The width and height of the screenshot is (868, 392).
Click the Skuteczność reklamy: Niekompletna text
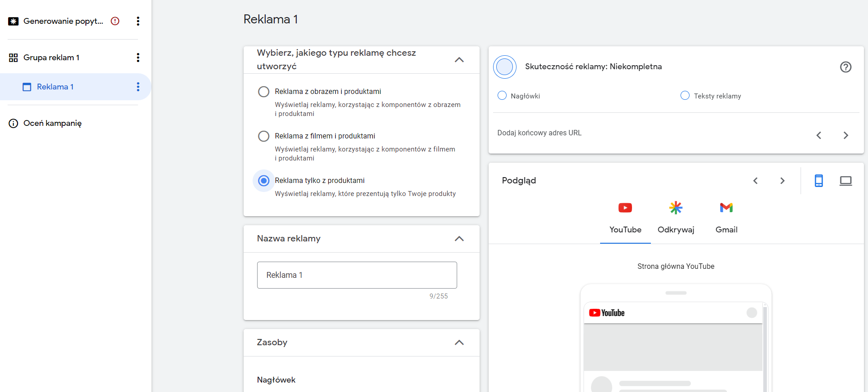click(593, 67)
